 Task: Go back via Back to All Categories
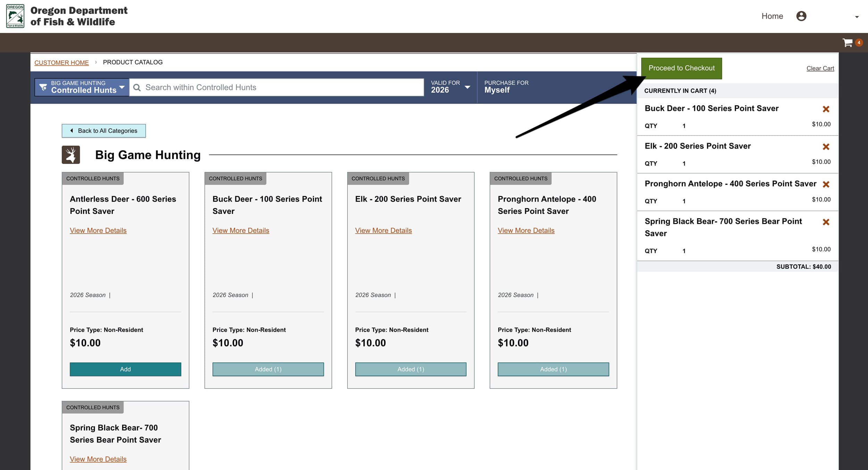point(104,131)
